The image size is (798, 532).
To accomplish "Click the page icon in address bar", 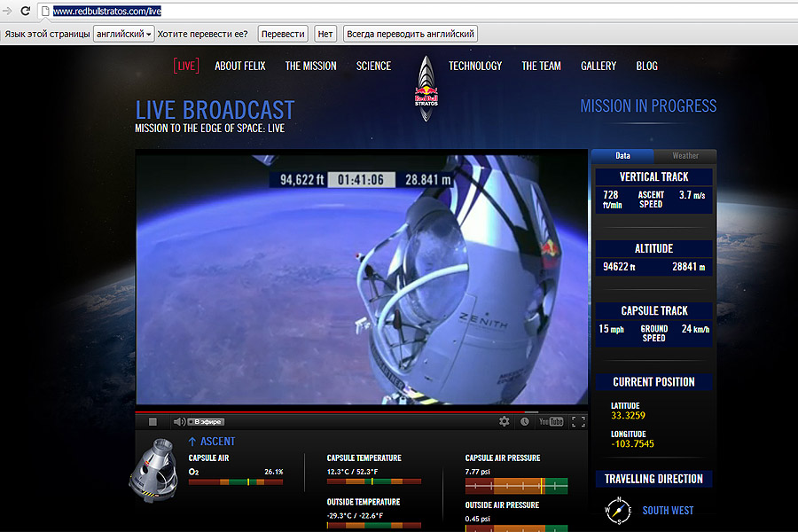I will click(x=45, y=11).
